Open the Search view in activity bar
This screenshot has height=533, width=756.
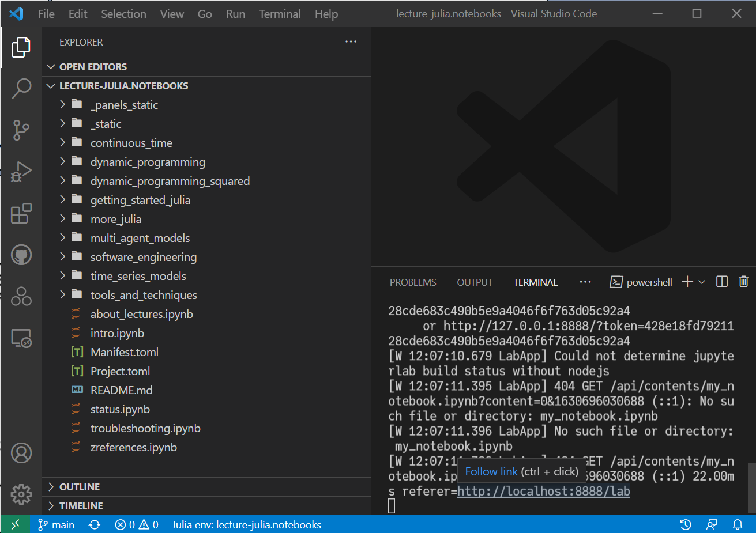pyautogui.click(x=21, y=89)
